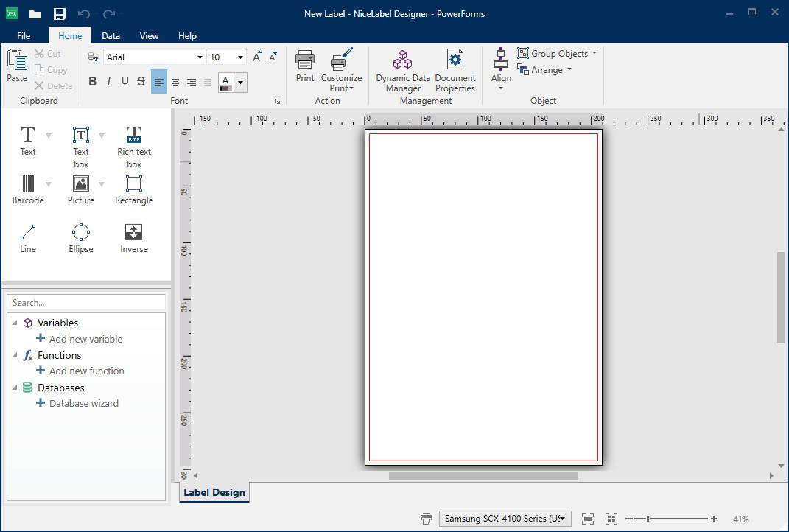Switch to the View ribbon tab

click(149, 35)
